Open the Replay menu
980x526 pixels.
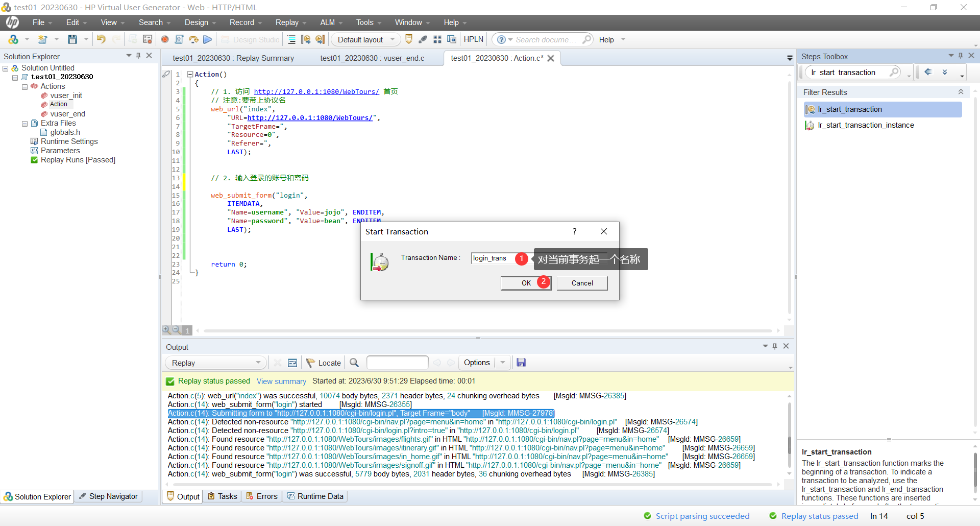pyautogui.click(x=291, y=22)
